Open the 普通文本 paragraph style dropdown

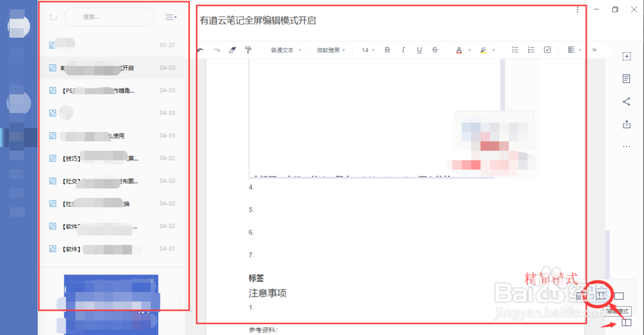coord(286,50)
